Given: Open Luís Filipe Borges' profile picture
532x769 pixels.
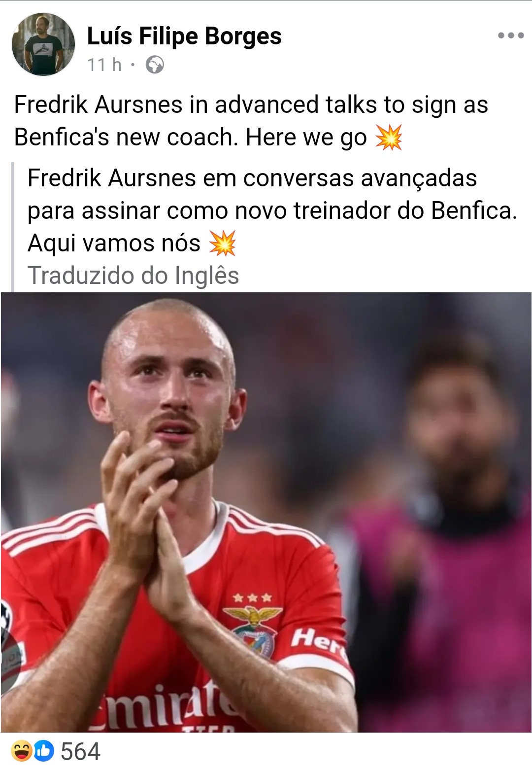Looking at the screenshot, I should click(x=43, y=44).
